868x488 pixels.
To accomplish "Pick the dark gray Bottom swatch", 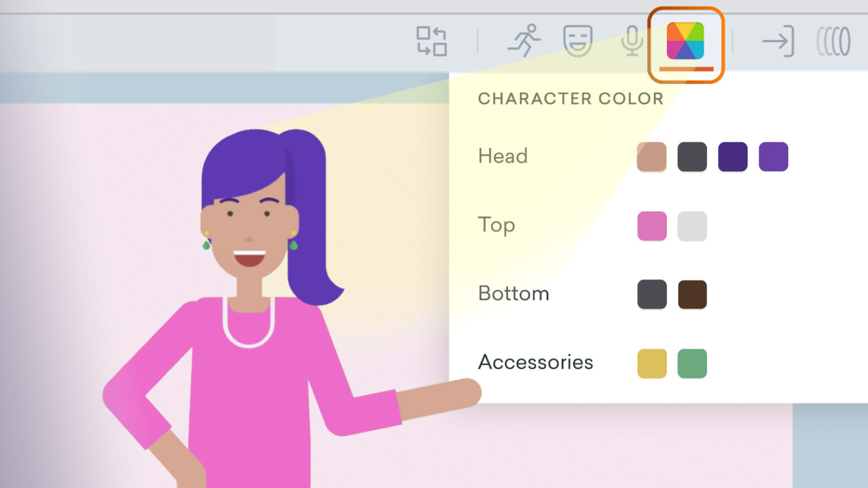I will (x=651, y=294).
